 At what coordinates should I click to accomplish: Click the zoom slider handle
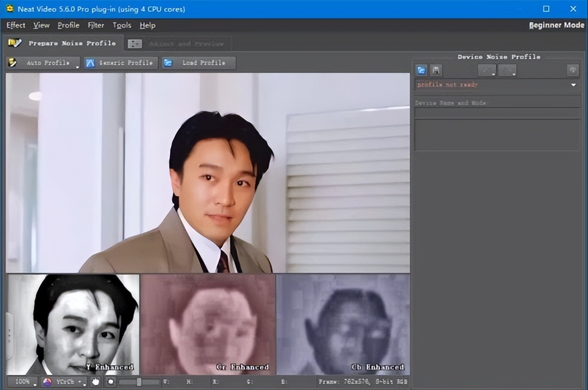[139, 381]
